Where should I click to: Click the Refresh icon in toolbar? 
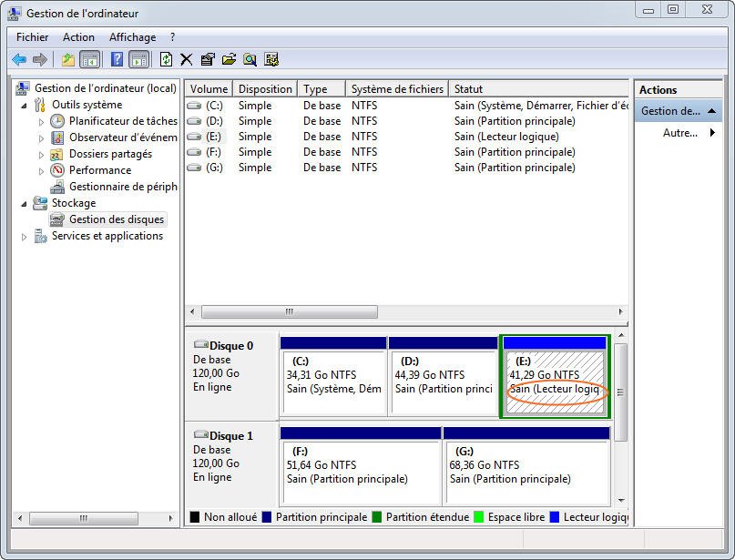pyautogui.click(x=166, y=59)
